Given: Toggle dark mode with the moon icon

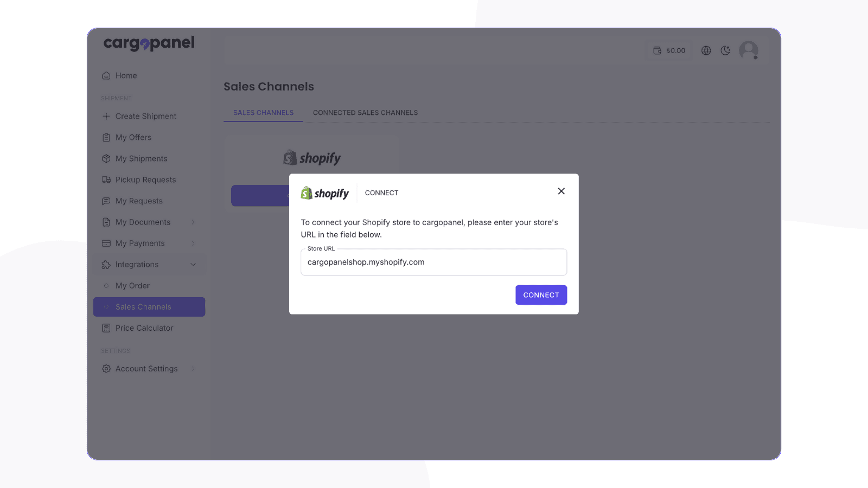Looking at the screenshot, I should coord(725,50).
